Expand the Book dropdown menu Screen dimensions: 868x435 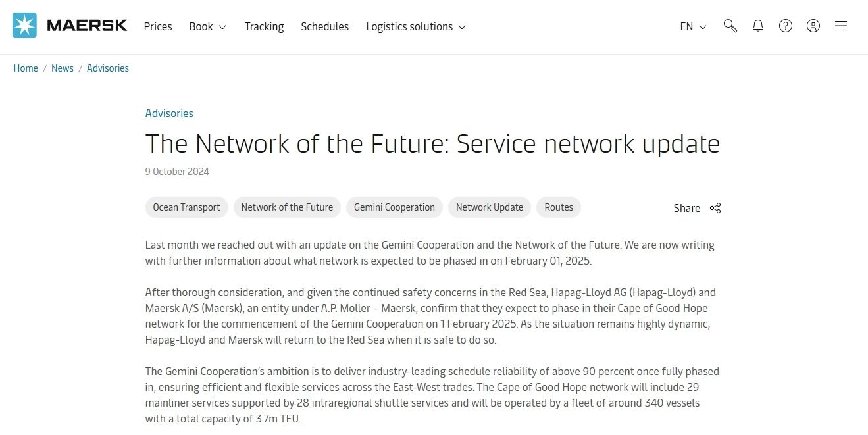[207, 26]
